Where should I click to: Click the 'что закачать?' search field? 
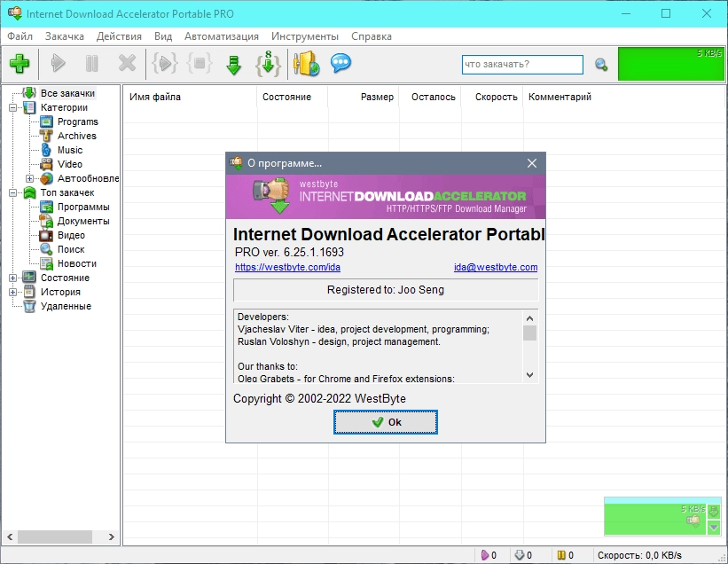click(522, 65)
